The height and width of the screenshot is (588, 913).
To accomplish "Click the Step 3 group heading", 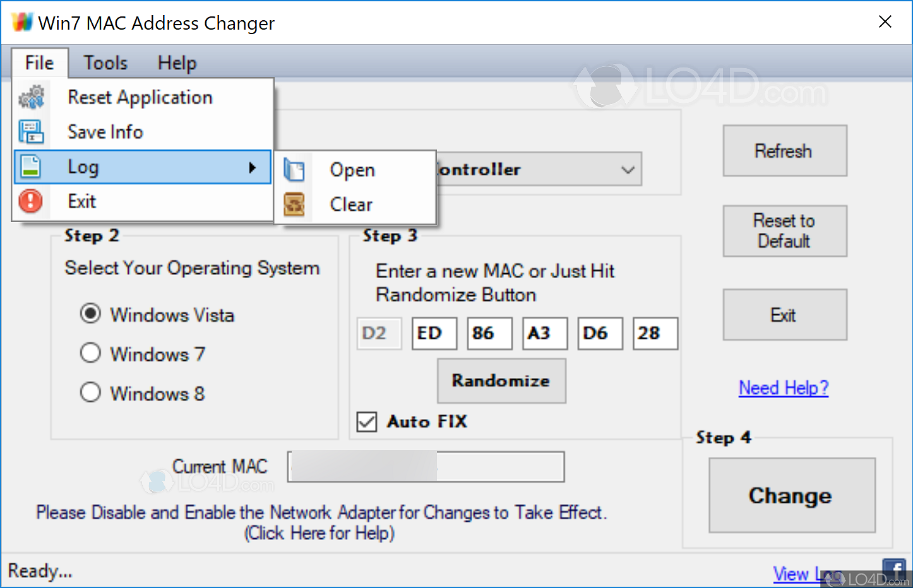I will pyautogui.click(x=390, y=236).
